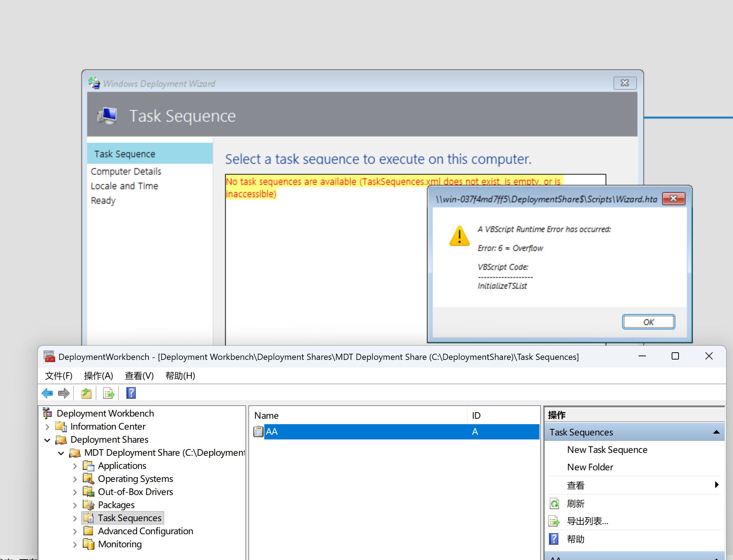This screenshot has width=733, height=560.
Task: Collapse the Deployment Shares tree node
Action: pyautogui.click(x=47, y=440)
